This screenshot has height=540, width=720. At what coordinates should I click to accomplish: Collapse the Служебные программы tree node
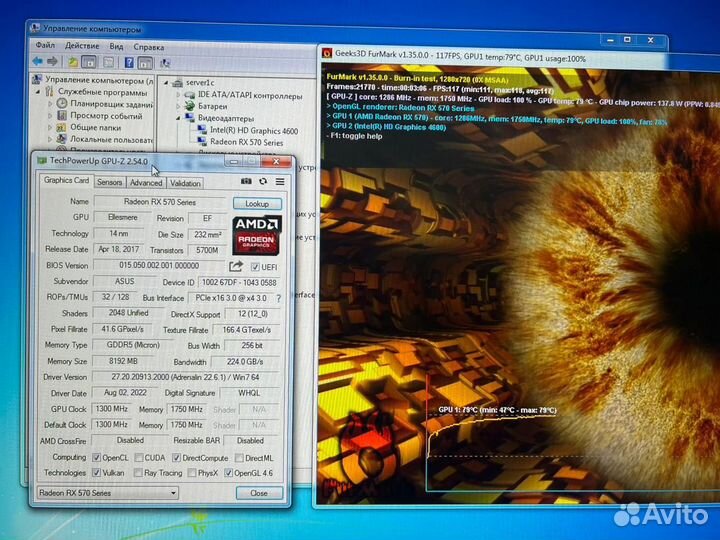pyautogui.click(x=38, y=92)
